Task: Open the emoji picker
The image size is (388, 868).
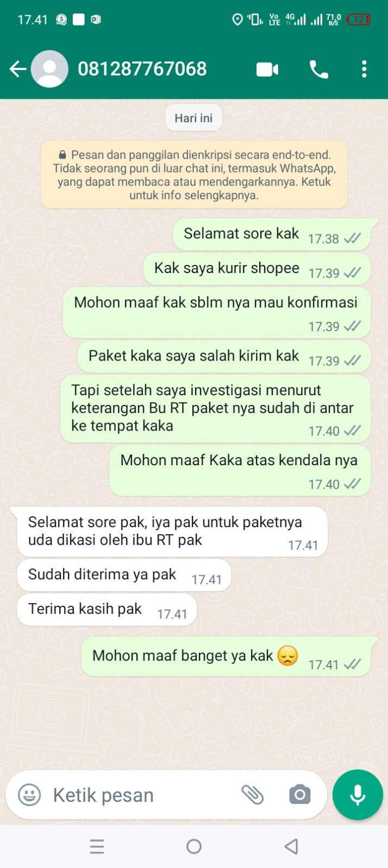Action: tap(29, 795)
